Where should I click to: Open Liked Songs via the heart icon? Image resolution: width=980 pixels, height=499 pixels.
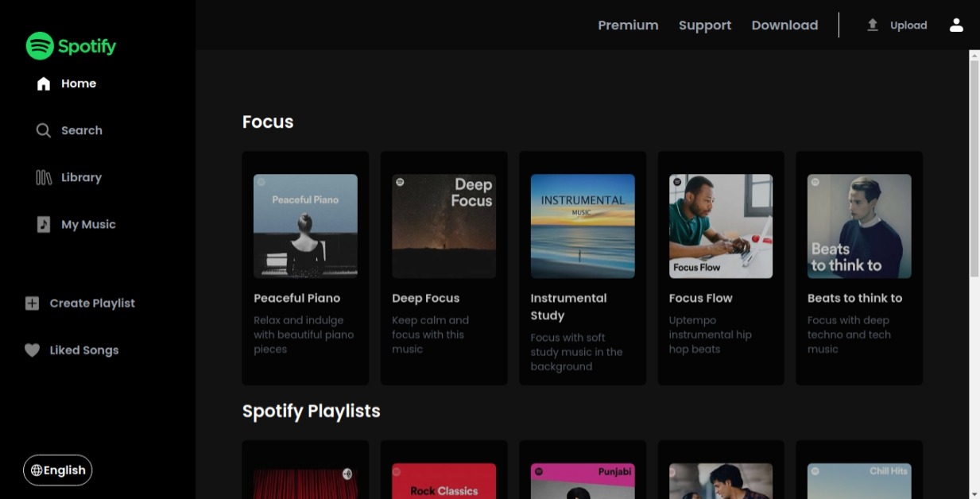point(32,350)
